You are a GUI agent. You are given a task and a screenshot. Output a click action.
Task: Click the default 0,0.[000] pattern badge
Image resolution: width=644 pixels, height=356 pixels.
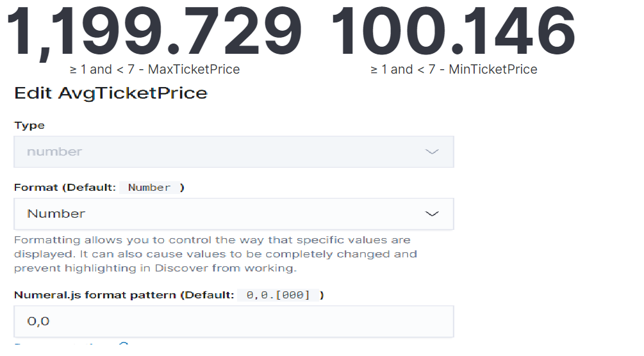278,295
